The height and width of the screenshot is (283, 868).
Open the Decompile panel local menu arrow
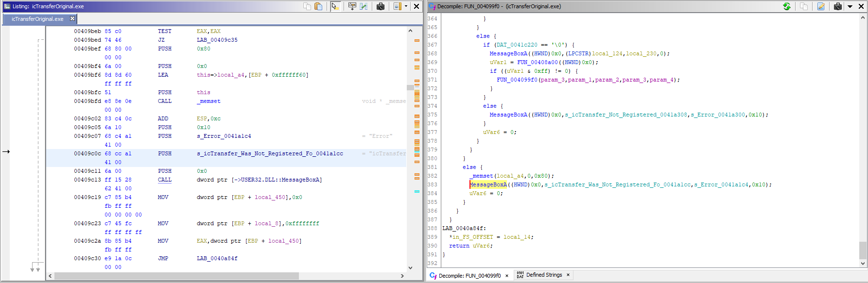850,6
